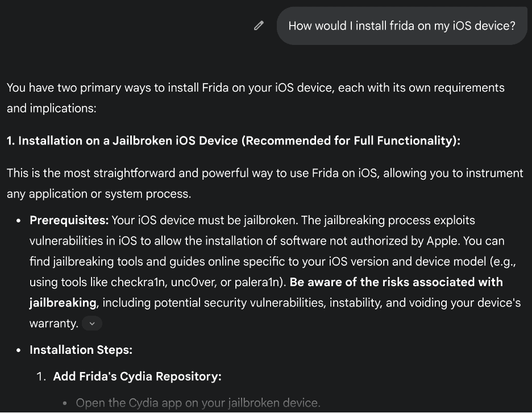This screenshot has width=532, height=413.
Task: Click the phrase any application or system process
Action: (x=99, y=194)
